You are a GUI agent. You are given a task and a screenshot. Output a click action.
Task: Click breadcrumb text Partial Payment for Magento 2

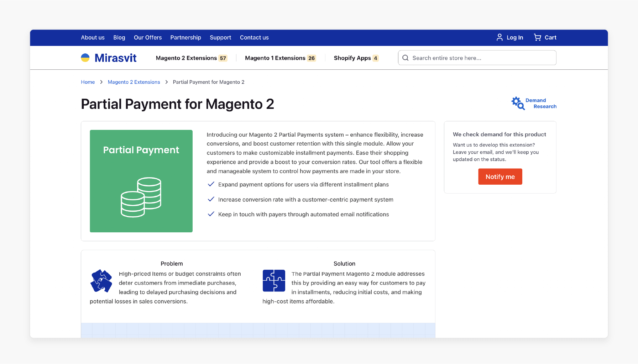[209, 82]
